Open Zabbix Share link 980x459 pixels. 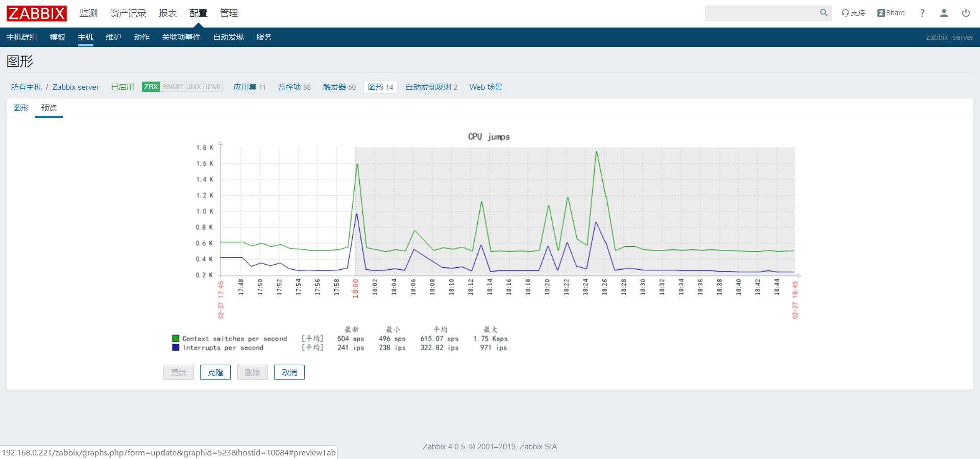[891, 13]
